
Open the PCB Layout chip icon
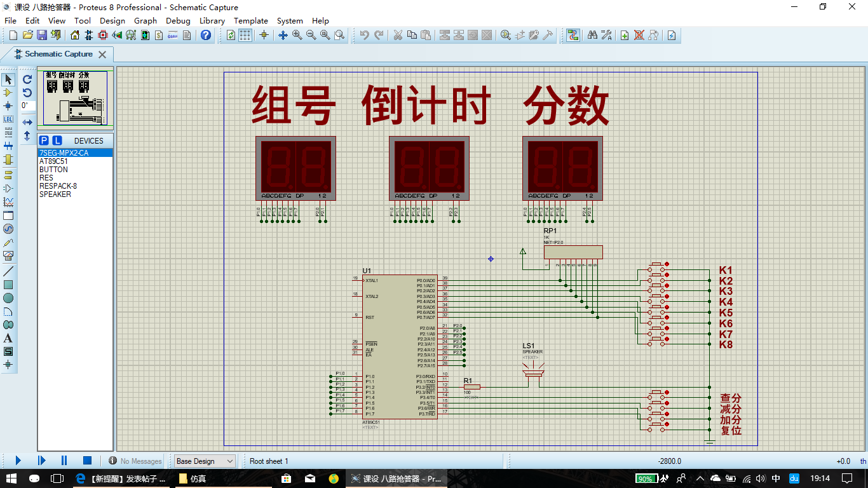point(103,35)
